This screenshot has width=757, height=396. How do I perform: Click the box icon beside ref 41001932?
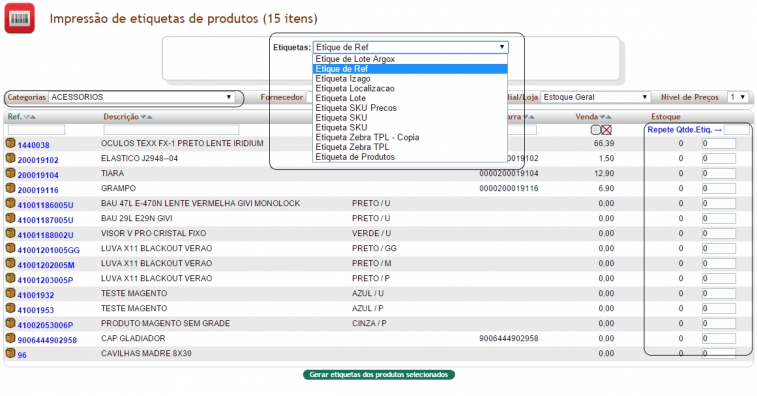tap(11, 293)
